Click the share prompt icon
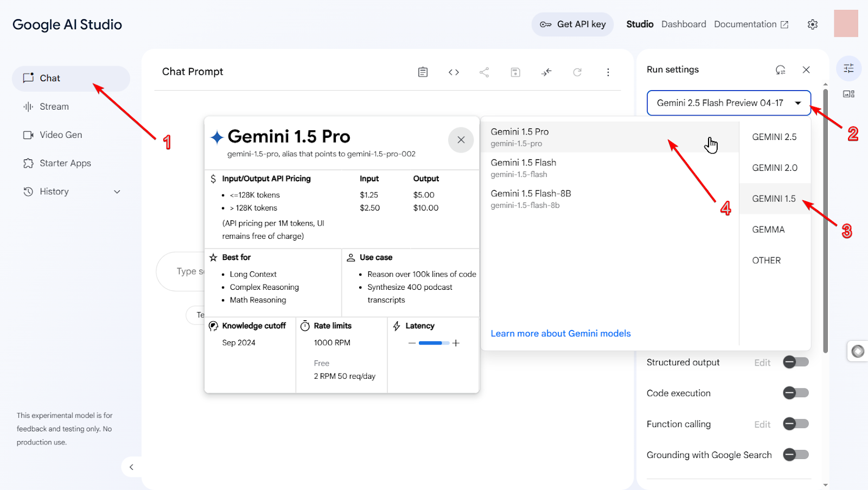 pos(484,72)
